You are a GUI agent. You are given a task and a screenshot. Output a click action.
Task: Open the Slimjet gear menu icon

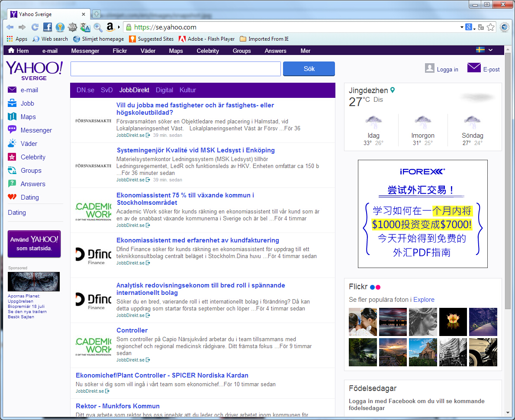pyautogui.click(x=505, y=27)
